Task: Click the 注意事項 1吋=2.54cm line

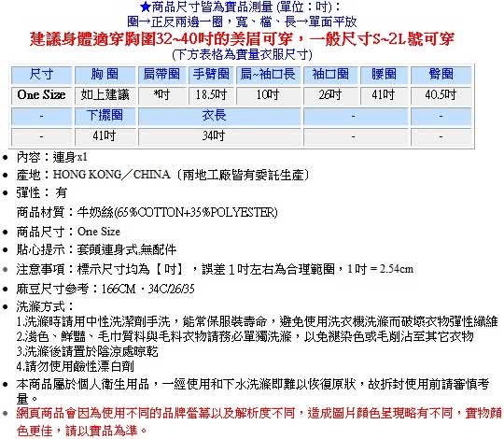Action: [215, 269]
